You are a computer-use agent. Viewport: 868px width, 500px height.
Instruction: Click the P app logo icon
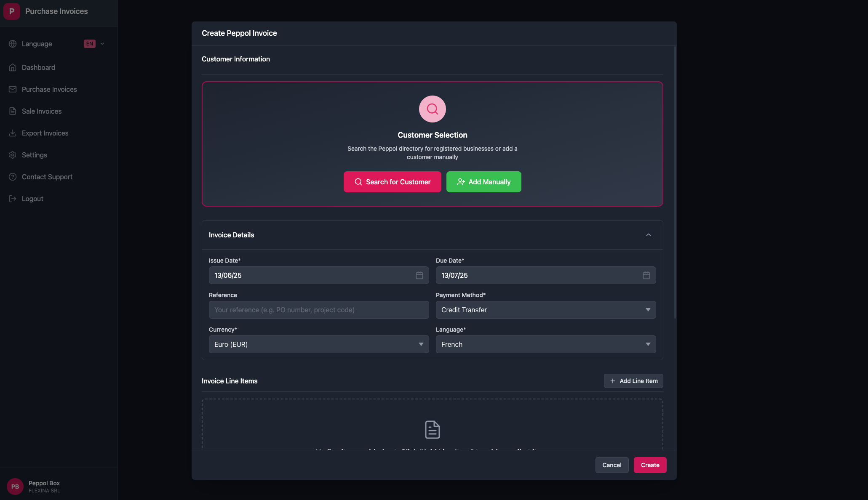12,11
